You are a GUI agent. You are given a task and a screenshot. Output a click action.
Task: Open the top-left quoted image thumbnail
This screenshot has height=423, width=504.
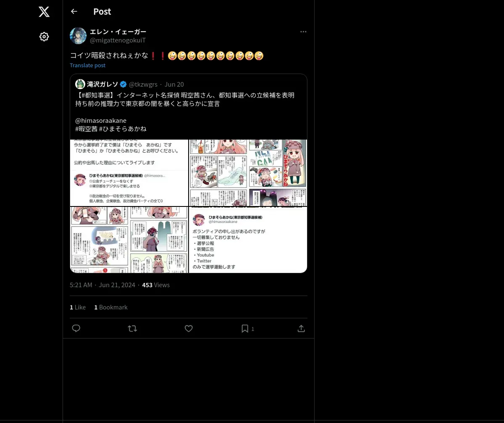coord(129,173)
